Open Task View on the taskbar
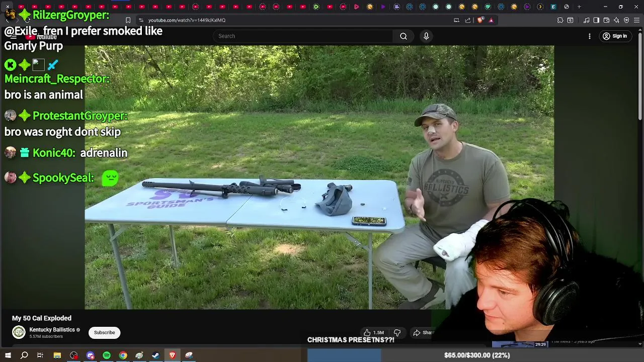Screen dimensions: 644x362 click(x=40, y=355)
